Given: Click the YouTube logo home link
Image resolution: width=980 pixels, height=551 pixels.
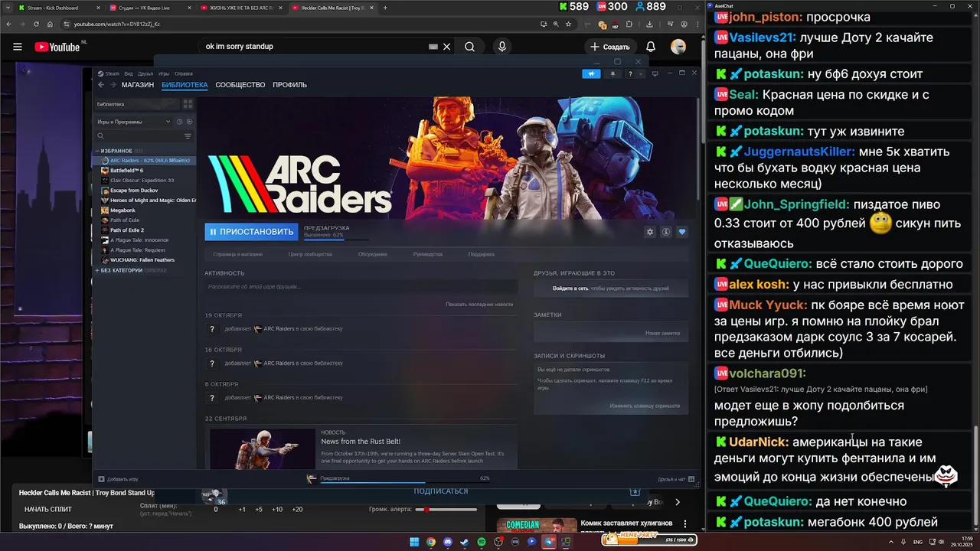Looking at the screenshot, I should 57,47.
